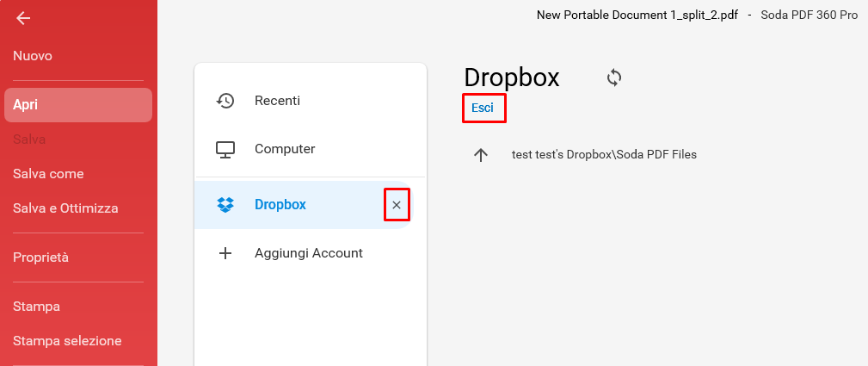The width and height of the screenshot is (868, 366).
Task: Click the Dropbox logo icon
Action: pyautogui.click(x=225, y=205)
